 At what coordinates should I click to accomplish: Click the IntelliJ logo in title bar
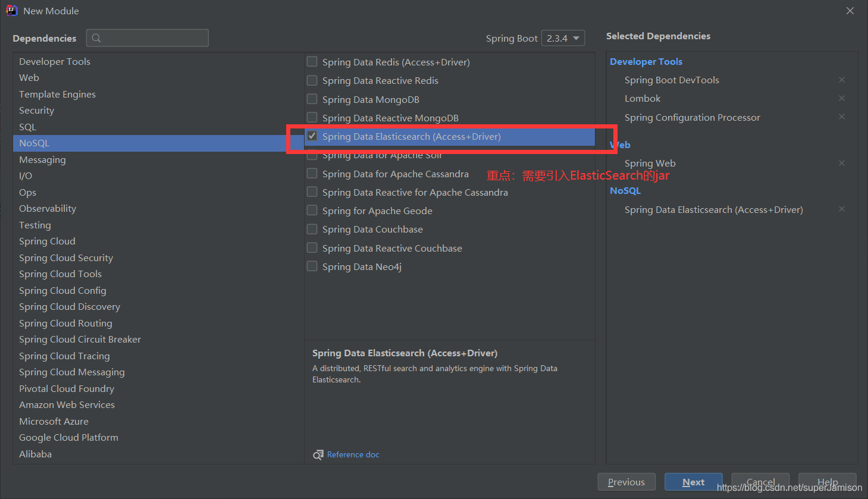[x=12, y=11]
